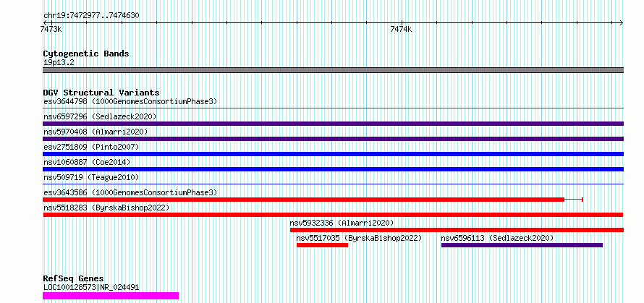
Task: Click the 7473k ruler label
Action: pyautogui.click(x=51, y=29)
